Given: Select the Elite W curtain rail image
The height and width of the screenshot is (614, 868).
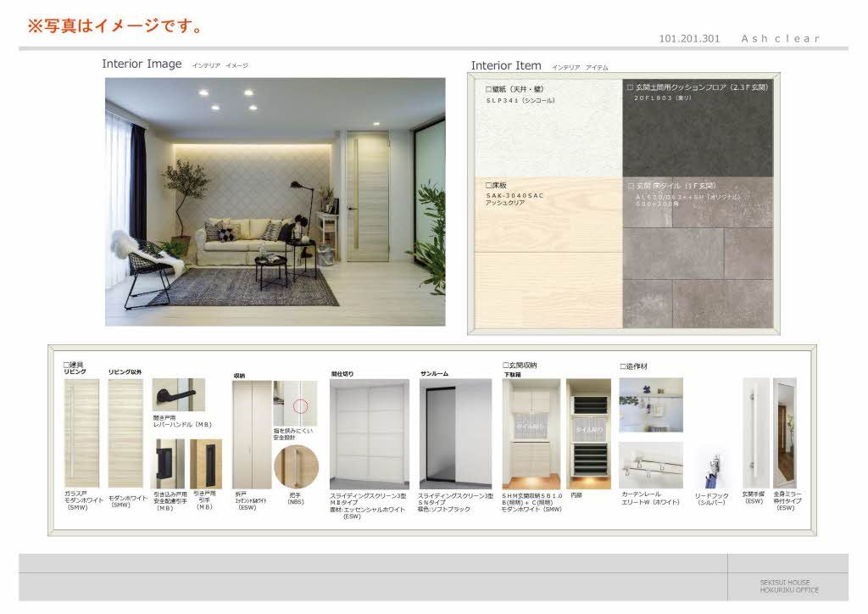Looking at the screenshot, I should tap(650, 465).
